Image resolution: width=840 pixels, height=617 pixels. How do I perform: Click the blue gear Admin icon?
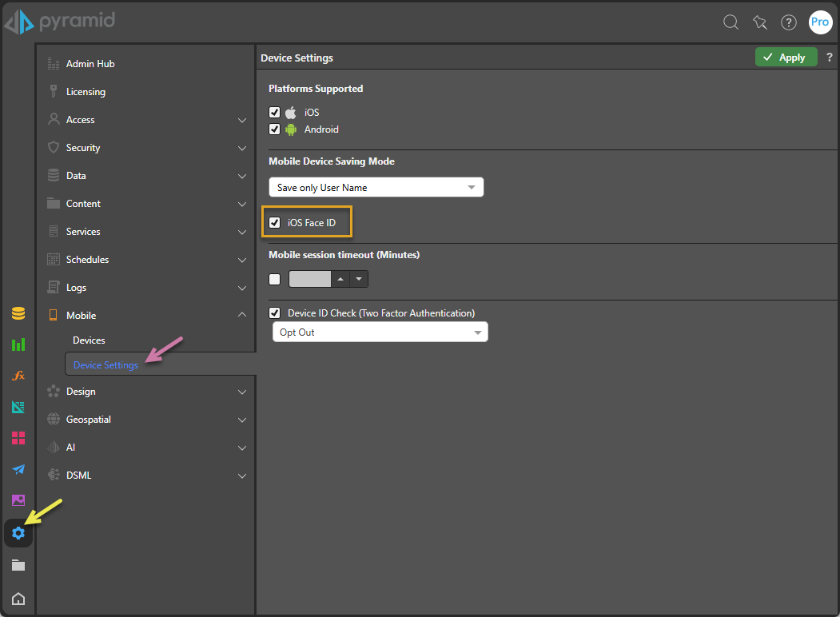pyautogui.click(x=18, y=533)
